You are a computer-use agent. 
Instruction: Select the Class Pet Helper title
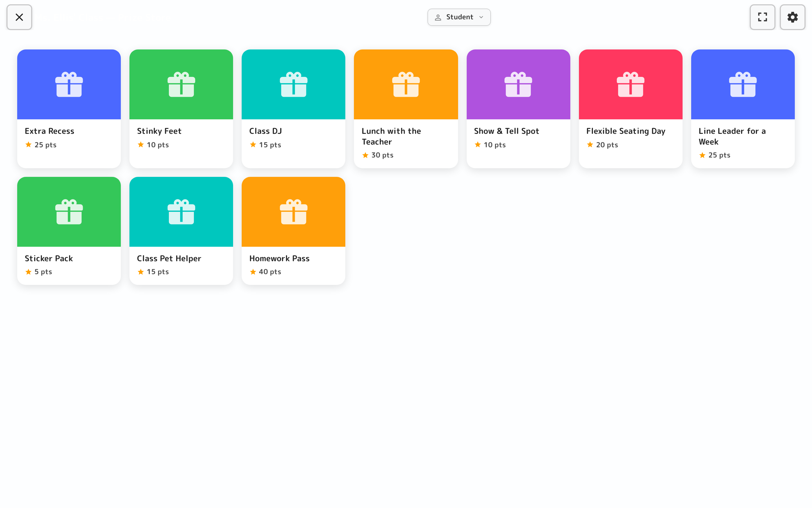coord(169,258)
